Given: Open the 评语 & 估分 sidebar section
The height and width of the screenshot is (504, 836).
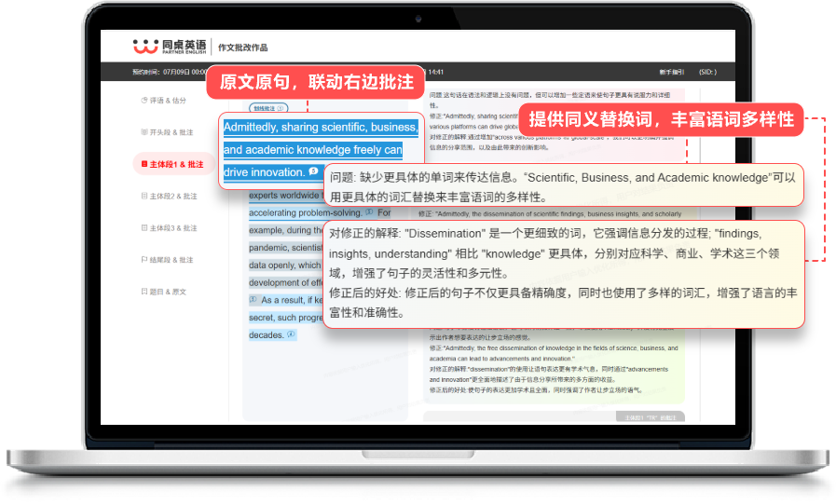Looking at the screenshot, I should (168, 101).
